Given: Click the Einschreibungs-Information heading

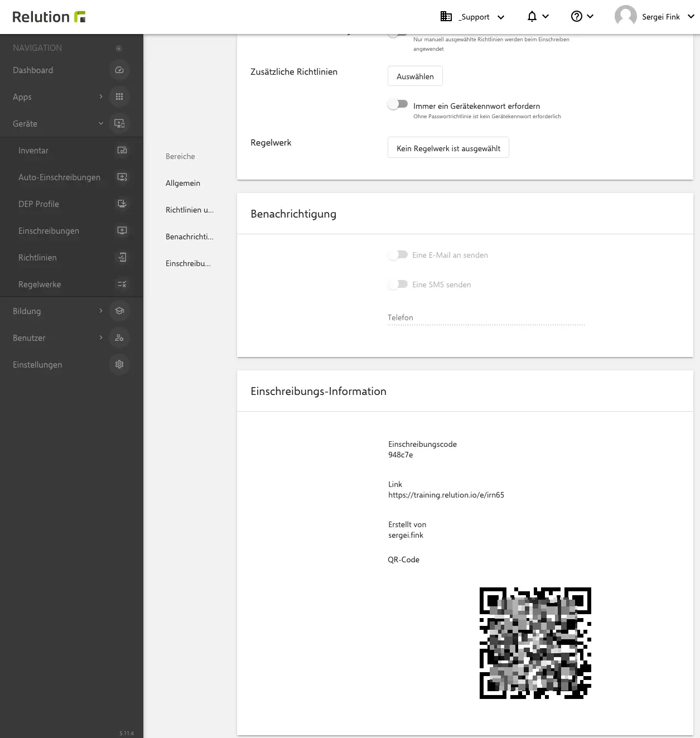Looking at the screenshot, I should (x=318, y=391).
